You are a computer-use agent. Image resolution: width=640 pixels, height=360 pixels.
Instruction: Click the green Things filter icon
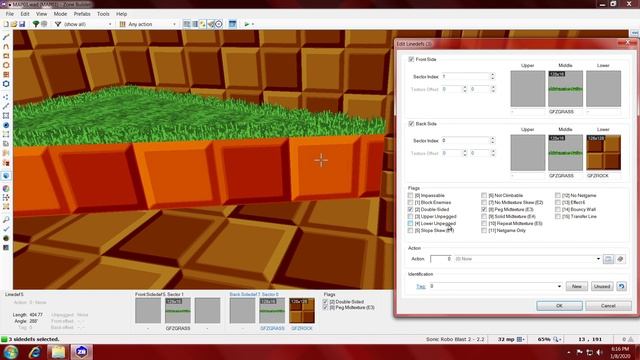[36, 24]
